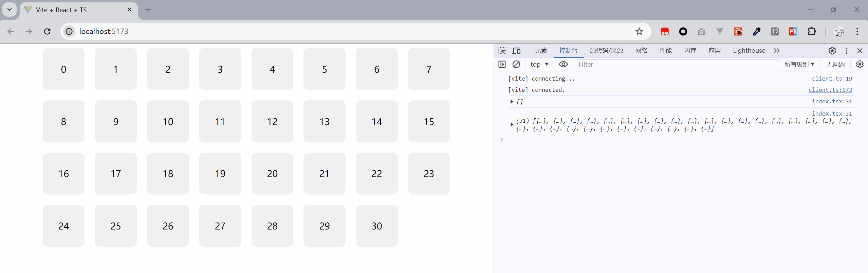868x273 pixels.
Task: Click the grid card numbered 0
Action: pos(63,69)
